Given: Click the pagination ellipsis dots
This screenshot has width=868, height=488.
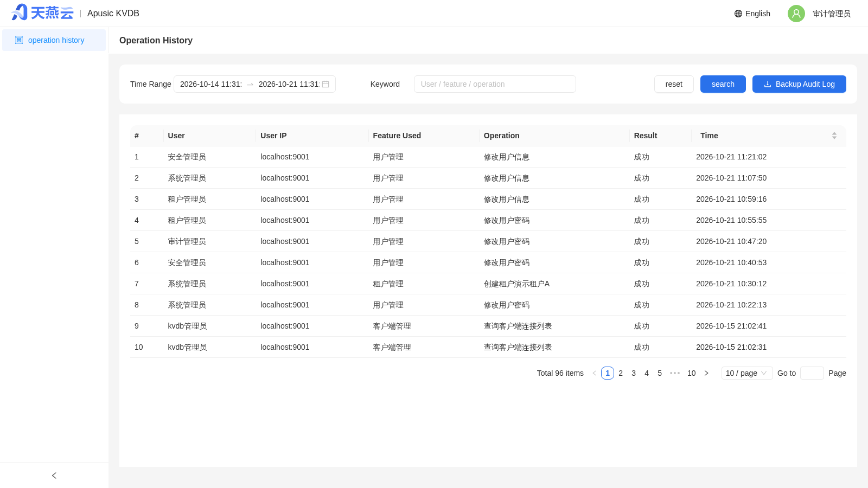Looking at the screenshot, I should [675, 373].
